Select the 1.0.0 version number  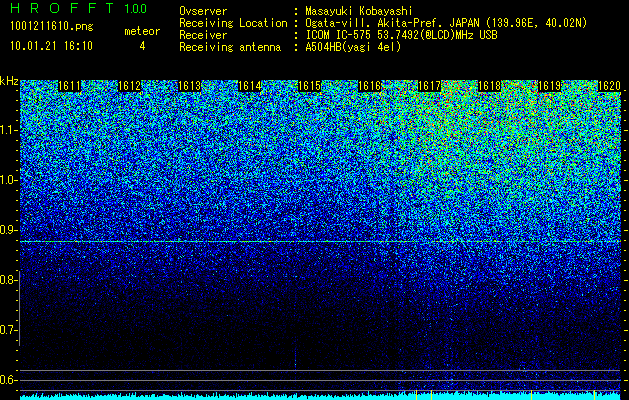[x=136, y=8]
